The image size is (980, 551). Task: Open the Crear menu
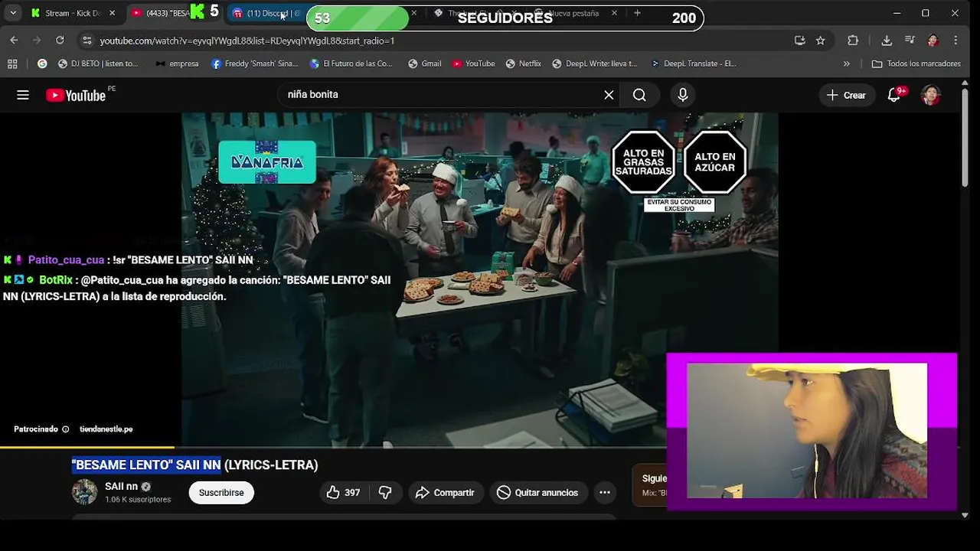point(846,95)
